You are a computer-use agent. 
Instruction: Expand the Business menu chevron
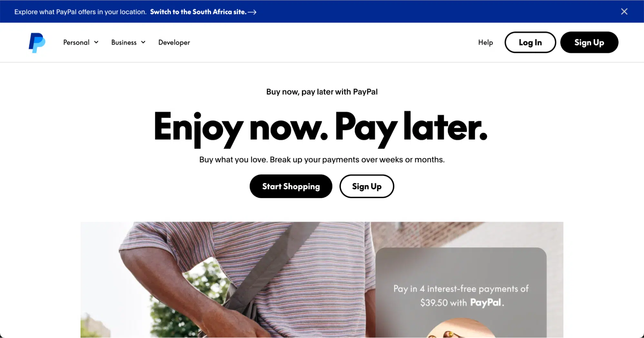[143, 42]
